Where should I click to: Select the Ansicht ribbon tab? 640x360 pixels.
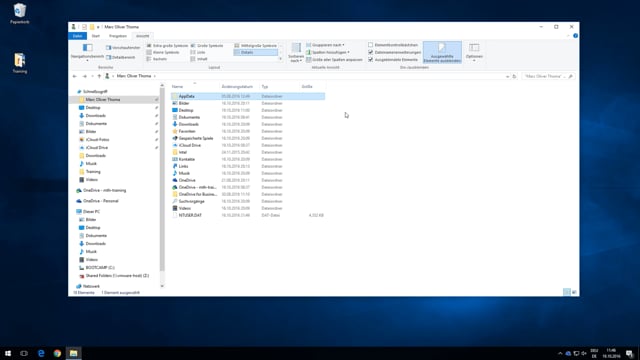(142, 36)
